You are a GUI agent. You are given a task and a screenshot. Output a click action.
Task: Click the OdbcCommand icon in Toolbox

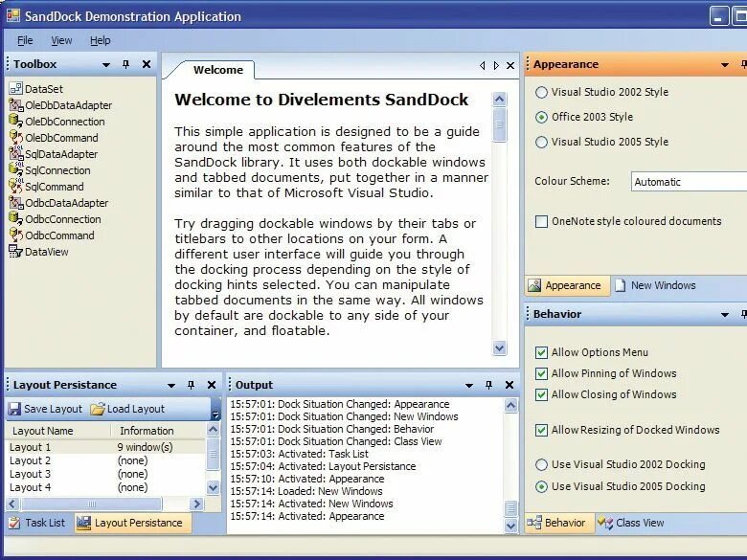click(x=15, y=235)
